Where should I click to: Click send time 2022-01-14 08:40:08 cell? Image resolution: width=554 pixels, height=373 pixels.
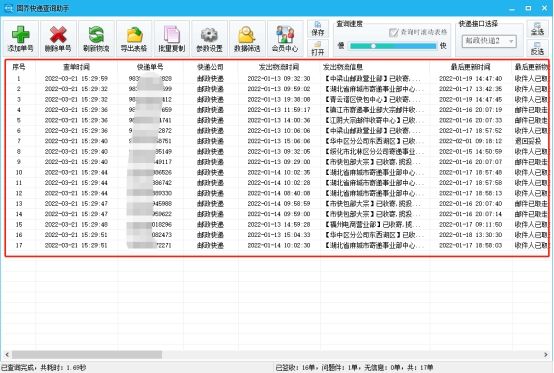[x=279, y=193]
